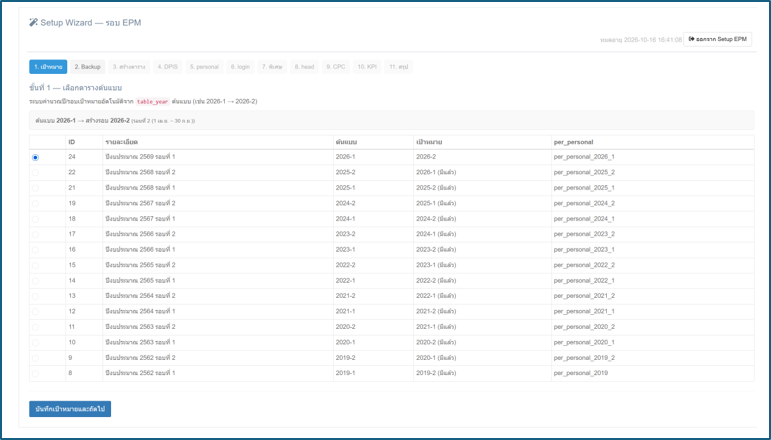Go to step tab 9. CPC
Image resolution: width=771 pixels, height=440 pixels.
click(336, 67)
